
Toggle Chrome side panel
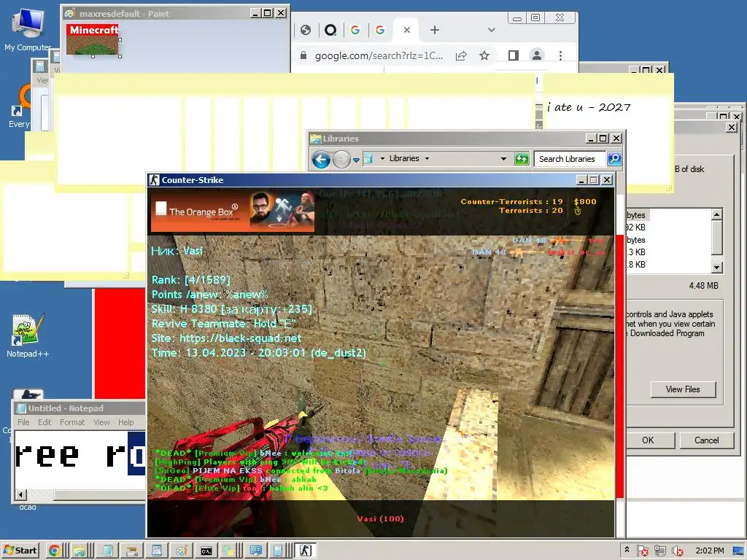pyautogui.click(x=513, y=55)
